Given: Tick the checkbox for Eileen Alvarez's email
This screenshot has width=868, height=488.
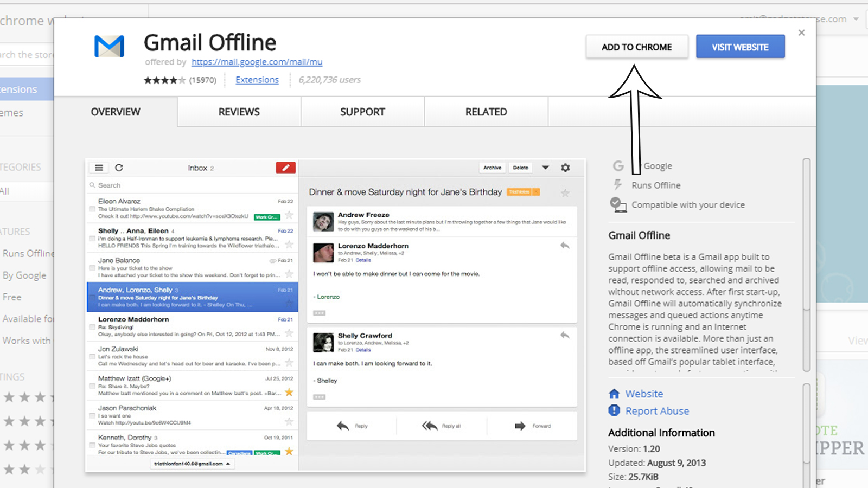Looking at the screenshot, I should coord(92,209).
